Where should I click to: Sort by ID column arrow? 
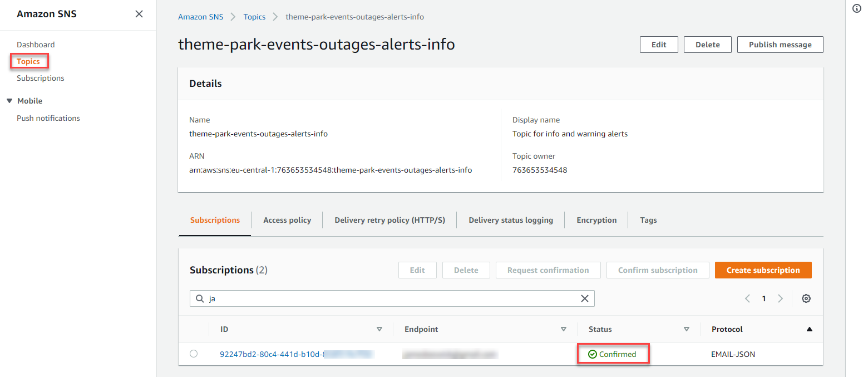click(379, 329)
